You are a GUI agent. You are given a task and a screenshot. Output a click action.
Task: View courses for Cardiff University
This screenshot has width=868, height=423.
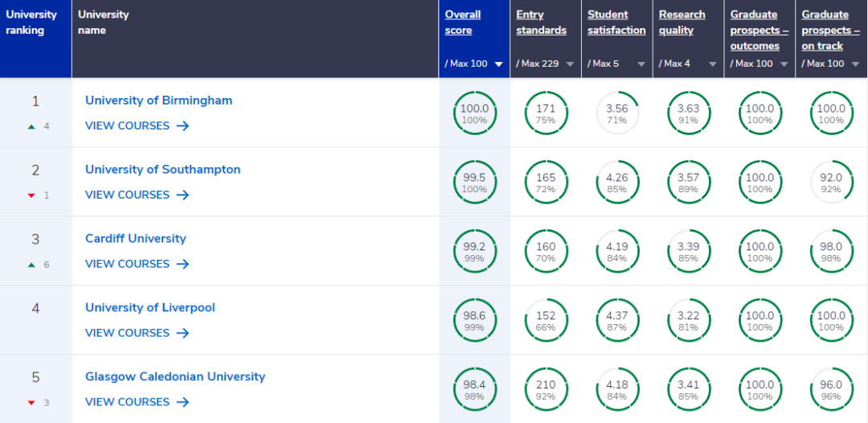pyautogui.click(x=137, y=264)
